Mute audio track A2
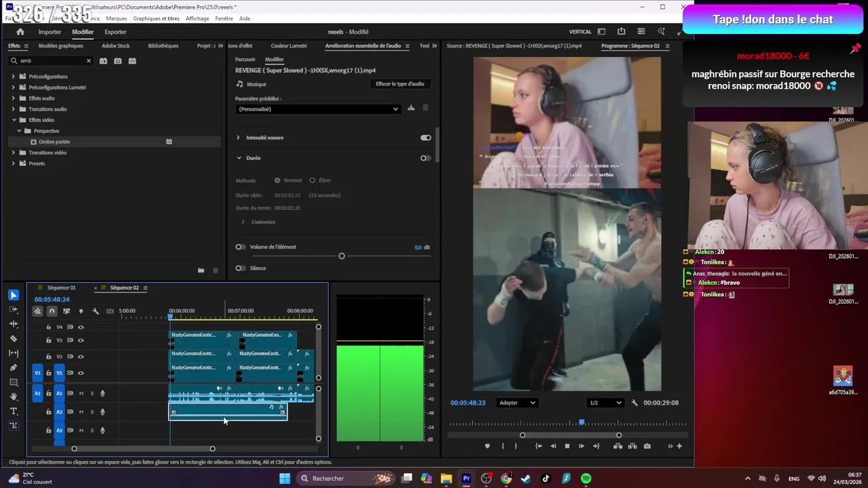The height and width of the screenshot is (488, 868). click(x=81, y=412)
